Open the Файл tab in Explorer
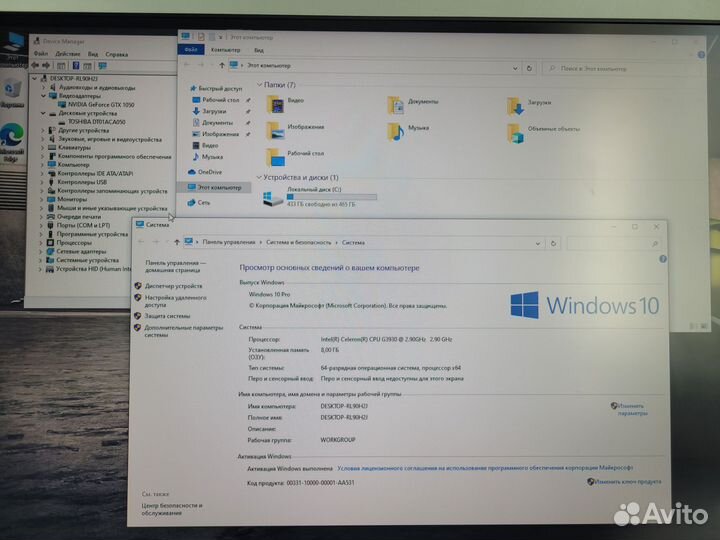Screen dimensions: 720x540 coord(191,49)
